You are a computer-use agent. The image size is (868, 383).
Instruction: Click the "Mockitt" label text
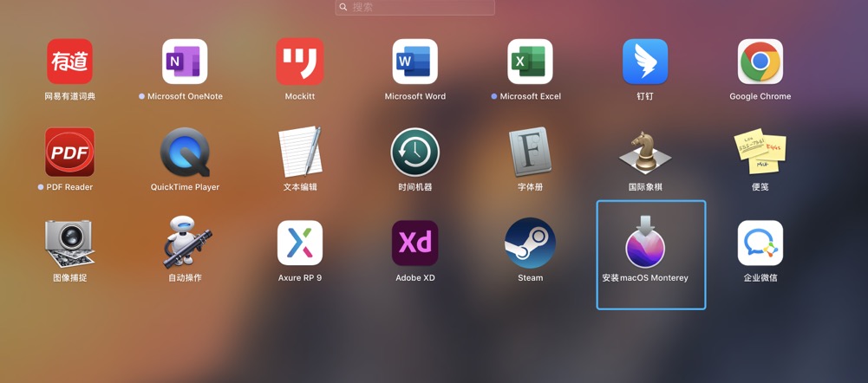tap(300, 96)
